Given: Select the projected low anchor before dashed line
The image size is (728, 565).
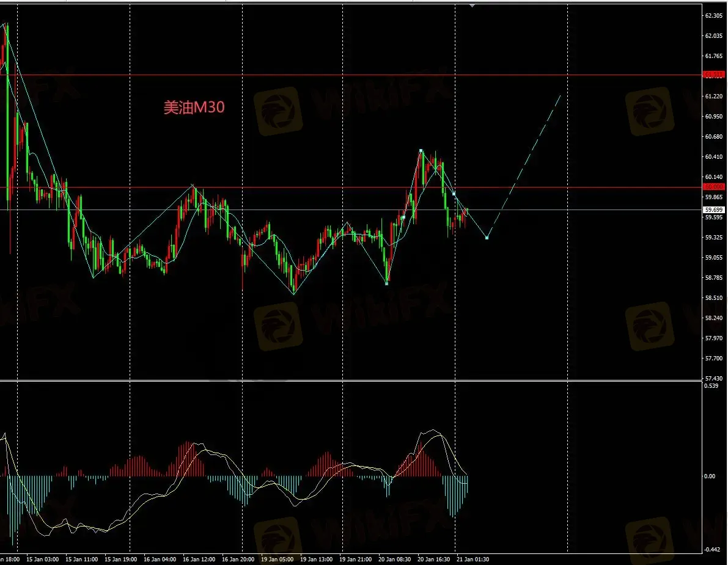Looking at the screenshot, I should pos(487,238).
